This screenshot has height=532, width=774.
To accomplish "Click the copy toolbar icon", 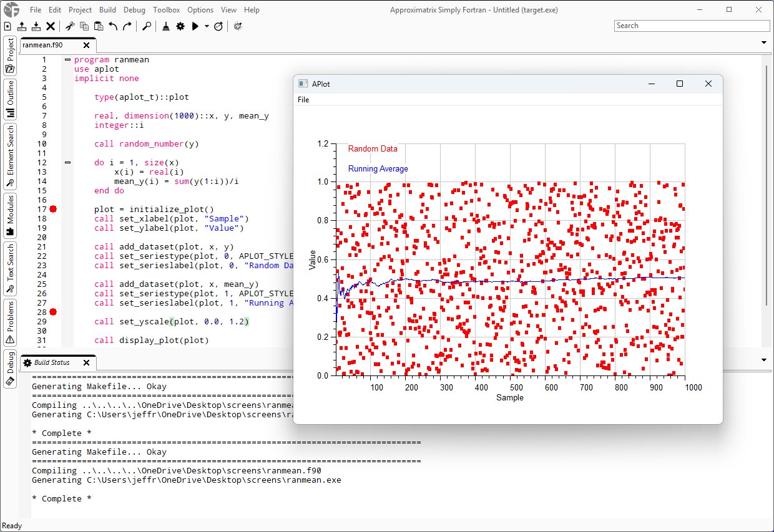I will (x=84, y=26).
